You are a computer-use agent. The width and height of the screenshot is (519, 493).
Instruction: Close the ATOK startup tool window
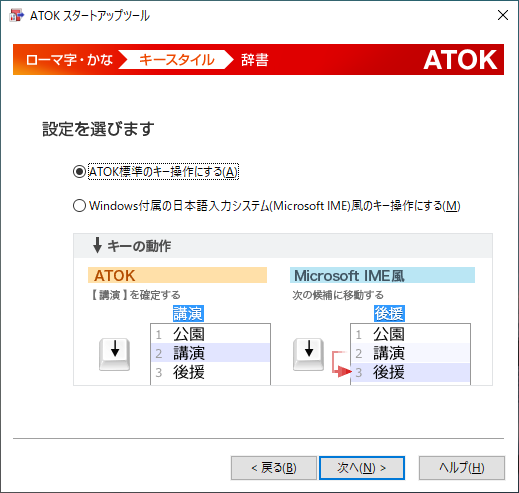503,15
